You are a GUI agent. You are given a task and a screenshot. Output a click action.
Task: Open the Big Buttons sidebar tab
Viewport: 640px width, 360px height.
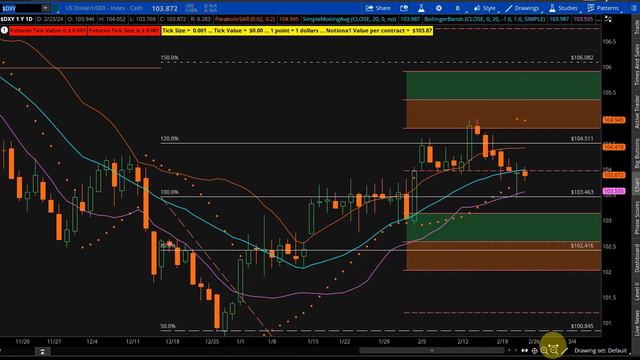click(636, 154)
